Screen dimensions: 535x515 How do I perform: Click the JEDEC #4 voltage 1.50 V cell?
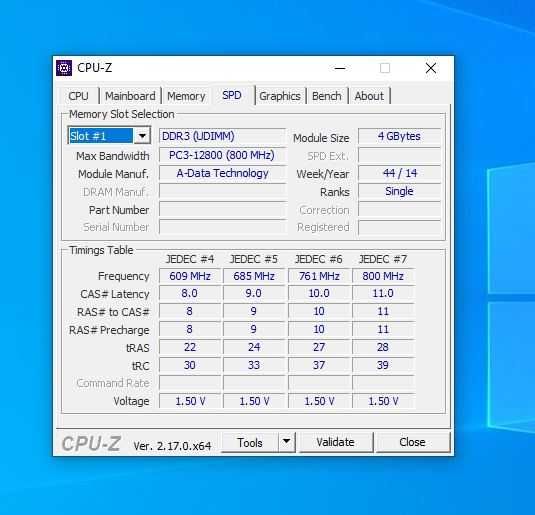tap(190, 401)
